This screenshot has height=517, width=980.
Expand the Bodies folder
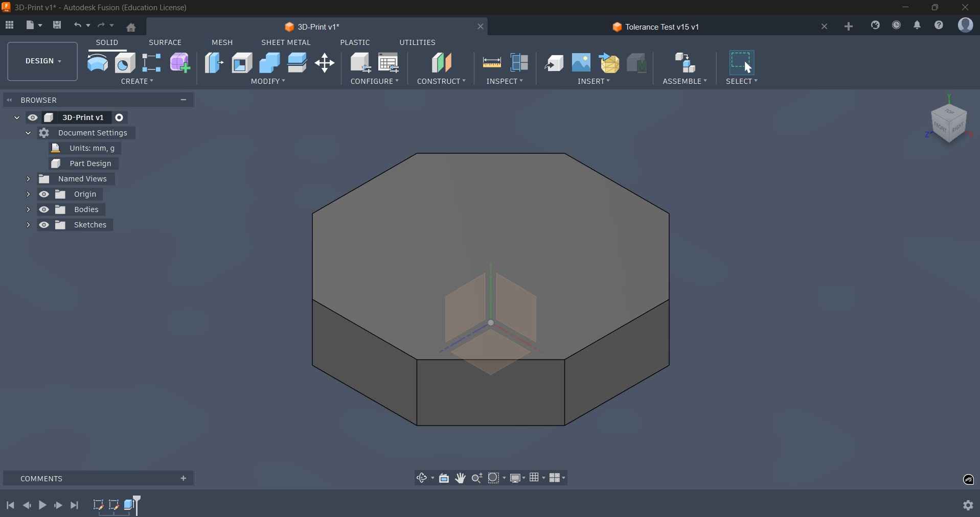tap(28, 209)
